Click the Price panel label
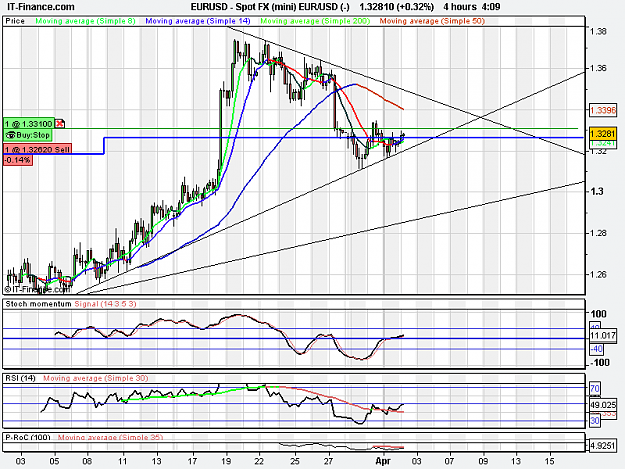This screenshot has height=469, width=625. click(x=15, y=21)
